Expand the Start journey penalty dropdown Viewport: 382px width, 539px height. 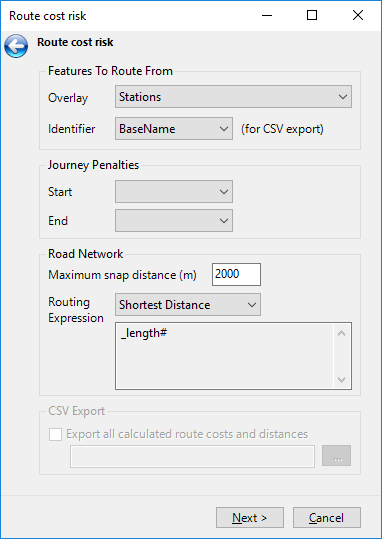pos(174,191)
